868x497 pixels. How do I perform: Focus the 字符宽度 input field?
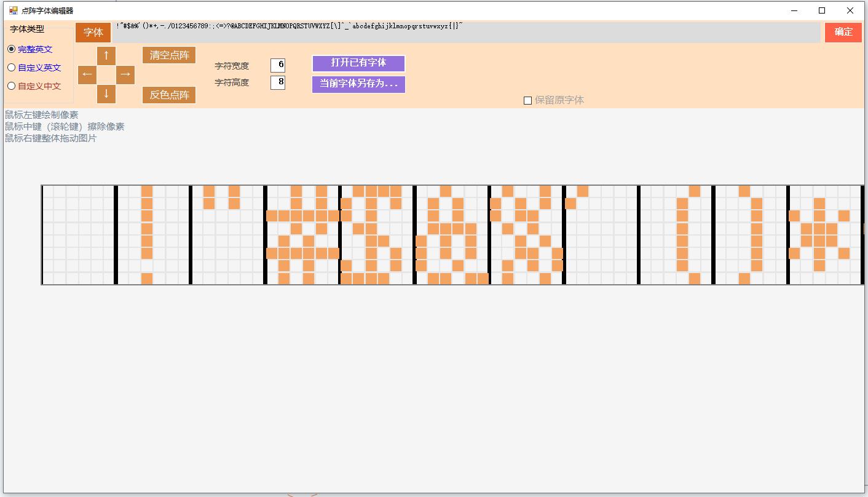[278, 65]
